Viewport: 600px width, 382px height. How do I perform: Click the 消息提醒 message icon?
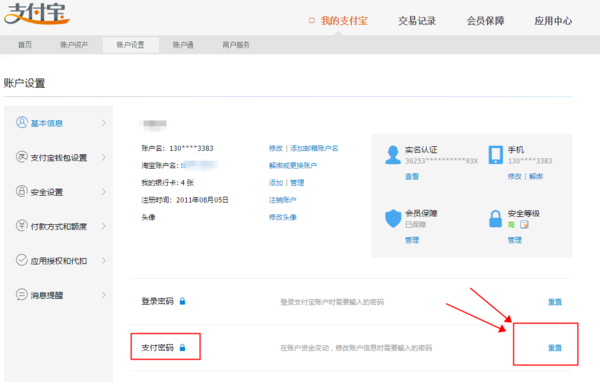tap(22, 295)
